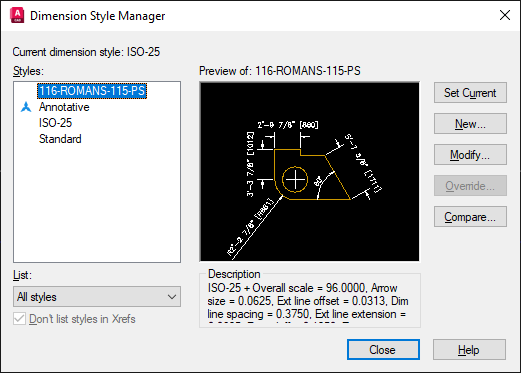
Task: Click the dropdown arrow of List combo box
Action: (172, 297)
